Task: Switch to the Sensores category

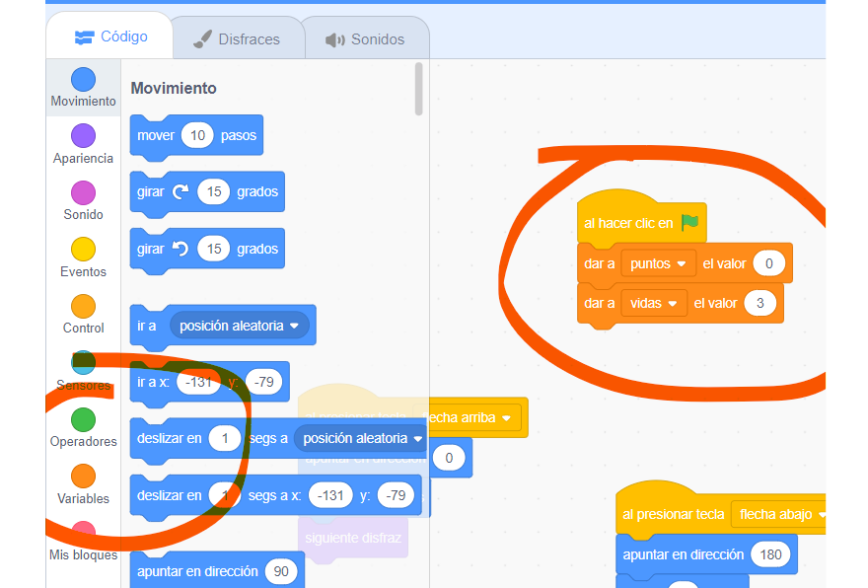Action: (83, 371)
